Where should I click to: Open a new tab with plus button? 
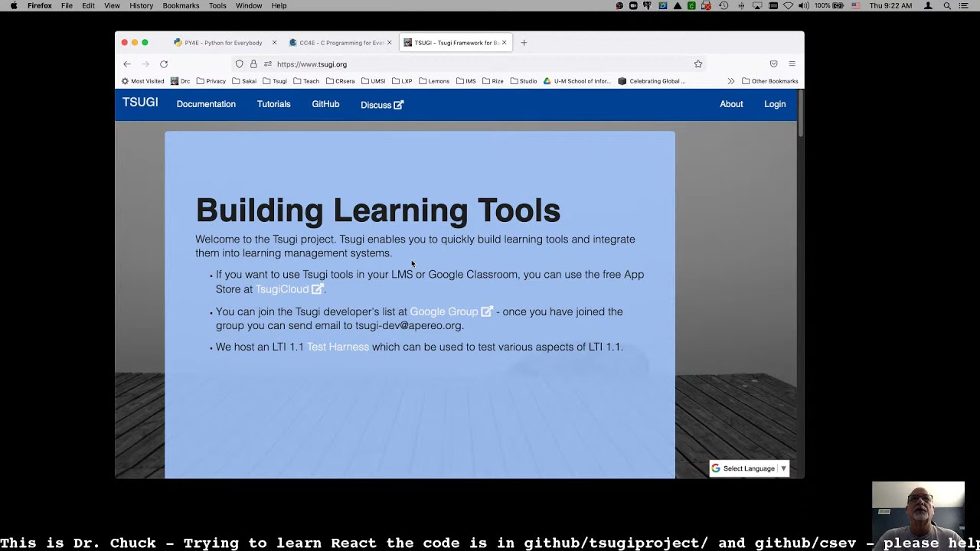pos(524,43)
